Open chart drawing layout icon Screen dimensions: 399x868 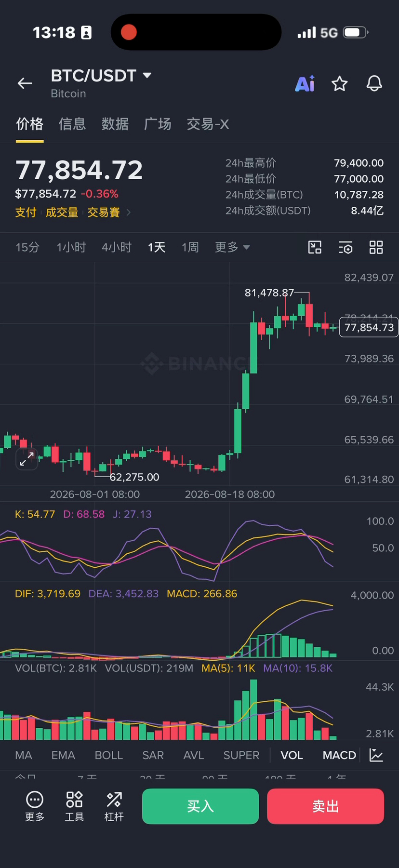pos(315,247)
